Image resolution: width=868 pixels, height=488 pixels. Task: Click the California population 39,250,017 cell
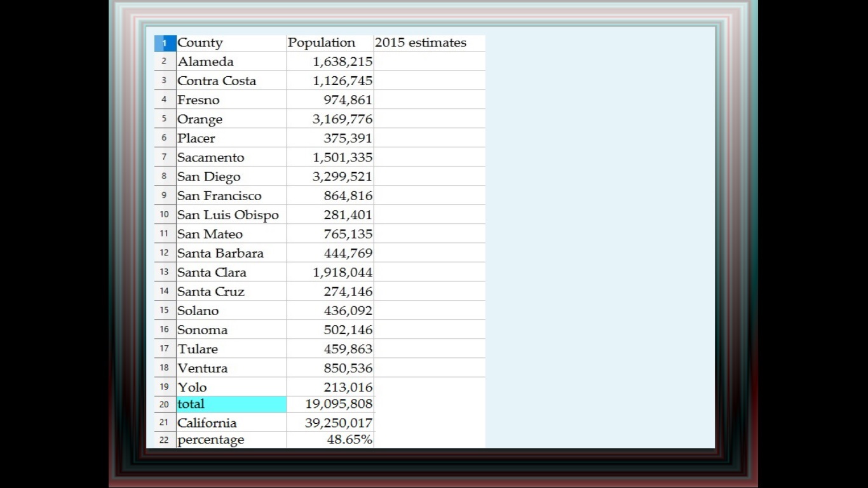point(339,423)
